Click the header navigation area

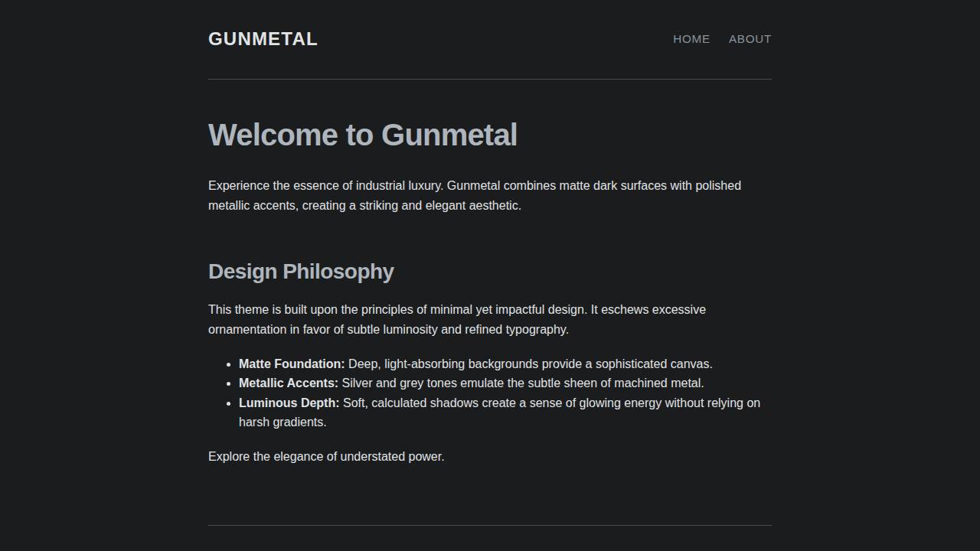tap(720, 39)
